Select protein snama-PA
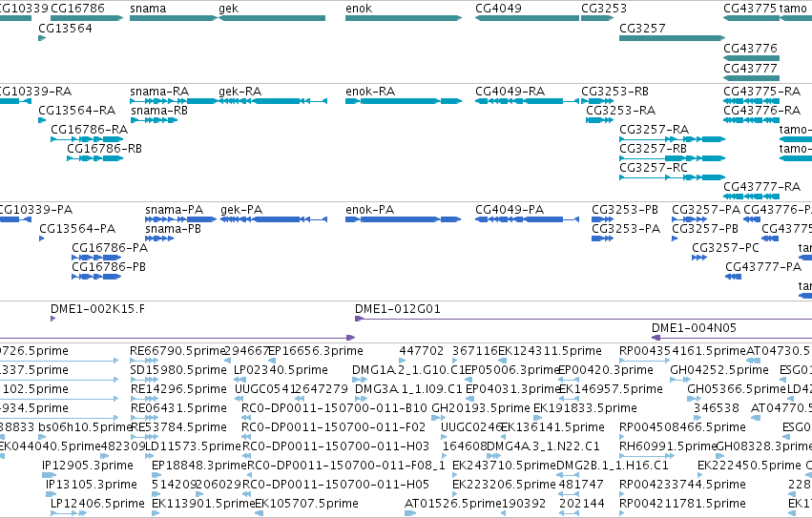This screenshot has height=518, width=812. [x=180, y=219]
